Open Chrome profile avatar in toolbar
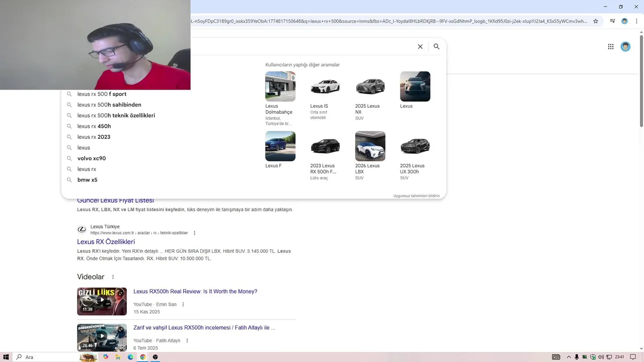Image resolution: width=644 pixels, height=362 pixels. click(624, 21)
